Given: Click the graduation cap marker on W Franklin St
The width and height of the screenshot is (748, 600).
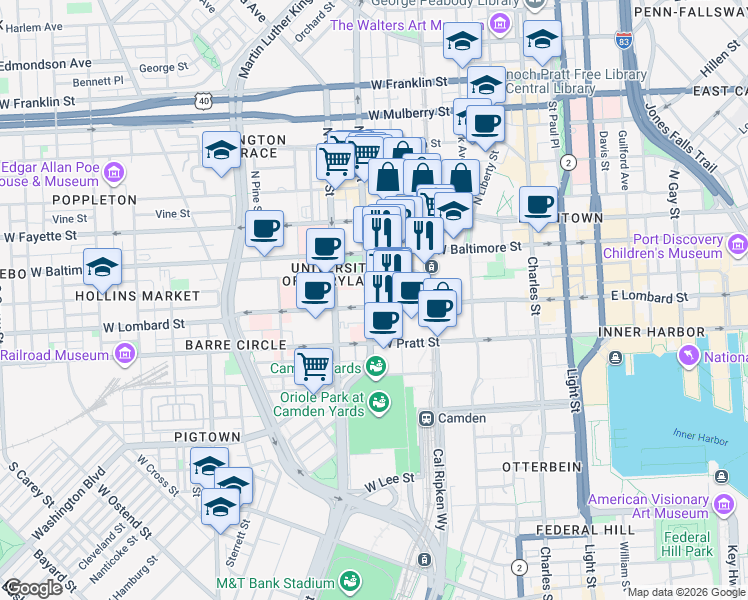Looking at the screenshot, I should coord(486,85).
